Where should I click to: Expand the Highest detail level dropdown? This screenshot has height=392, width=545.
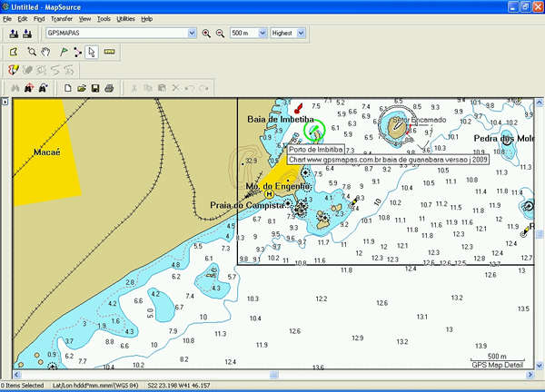tap(301, 34)
